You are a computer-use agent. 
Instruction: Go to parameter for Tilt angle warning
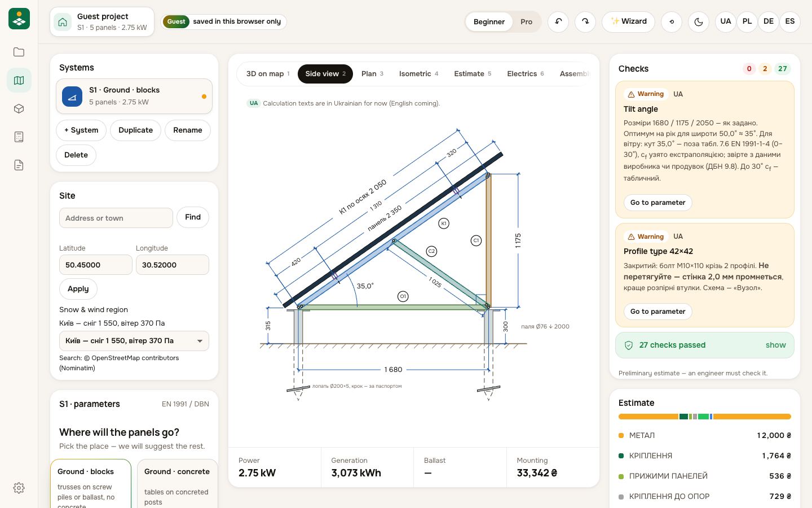(x=658, y=203)
